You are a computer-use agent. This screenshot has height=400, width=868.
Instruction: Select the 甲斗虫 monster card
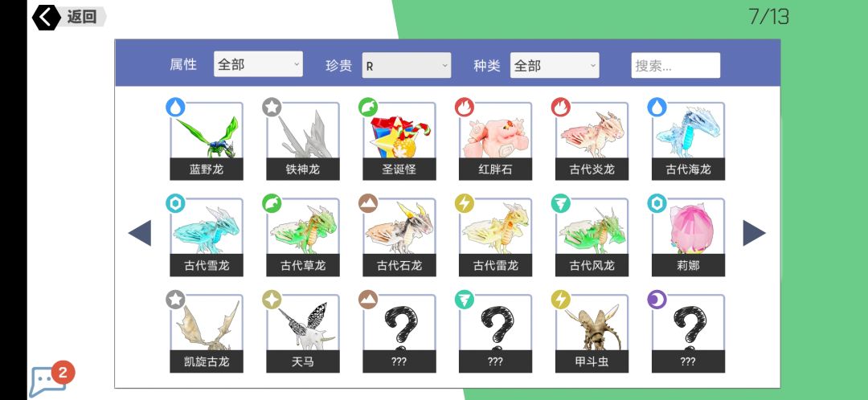click(x=592, y=333)
